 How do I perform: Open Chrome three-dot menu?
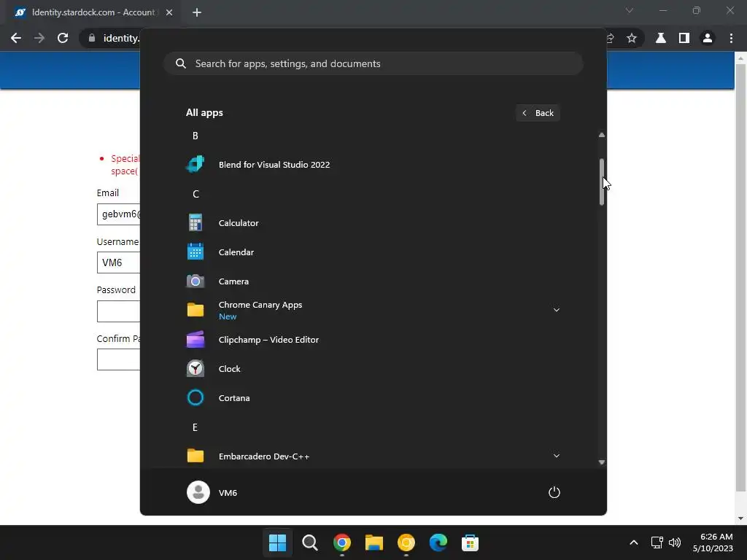click(x=731, y=38)
